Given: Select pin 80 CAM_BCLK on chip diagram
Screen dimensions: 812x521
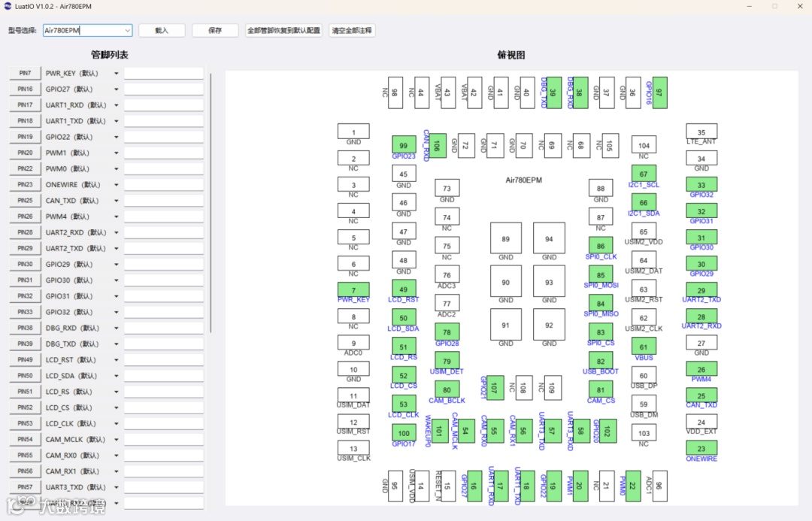Looking at the screenshot, I should (x=447, y=389).
